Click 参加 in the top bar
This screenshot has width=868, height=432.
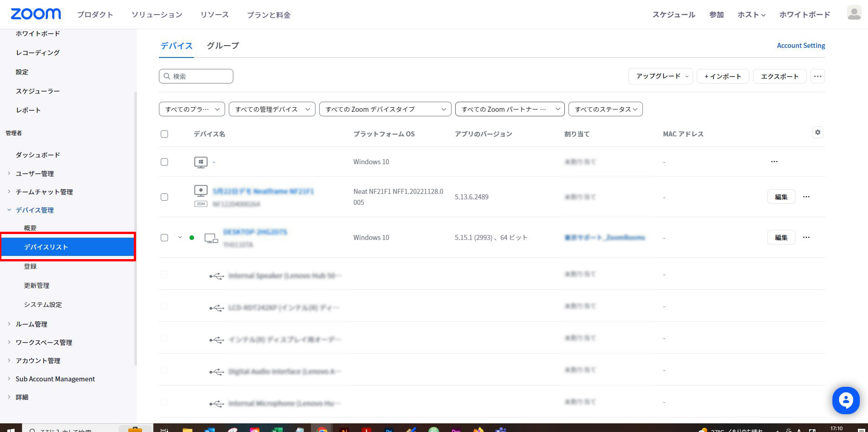[716, 15]
